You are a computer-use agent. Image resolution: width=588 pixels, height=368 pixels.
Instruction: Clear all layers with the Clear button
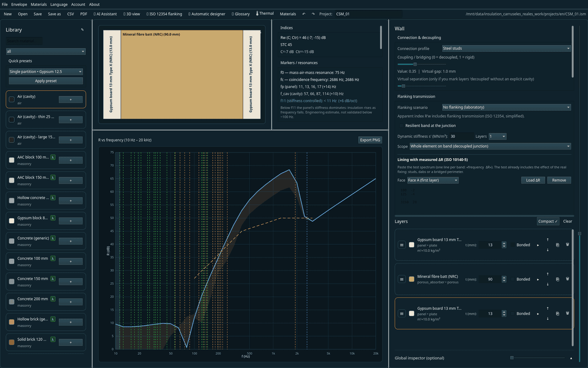567,221
